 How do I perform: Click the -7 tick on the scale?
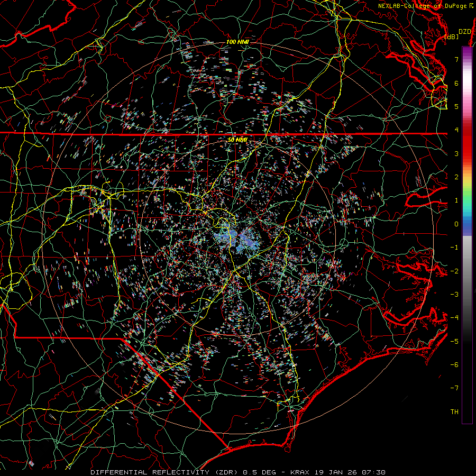point(454,388)
